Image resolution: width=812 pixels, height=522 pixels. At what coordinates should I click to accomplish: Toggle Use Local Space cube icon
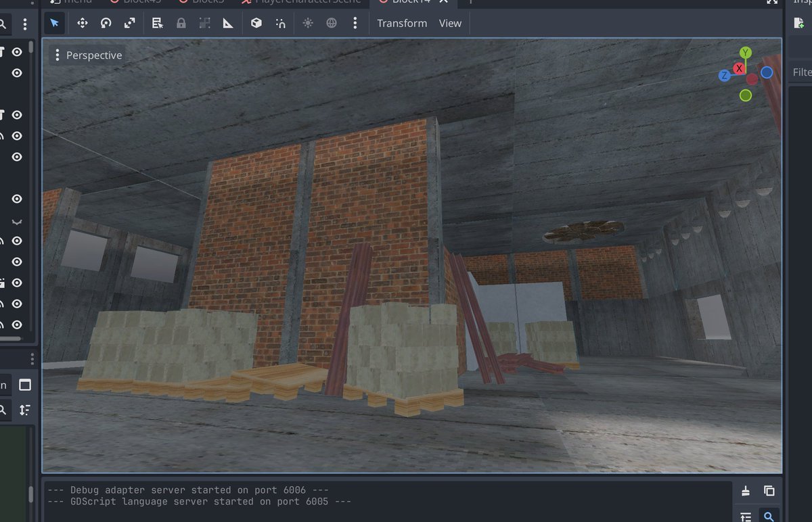click(256, 23)
